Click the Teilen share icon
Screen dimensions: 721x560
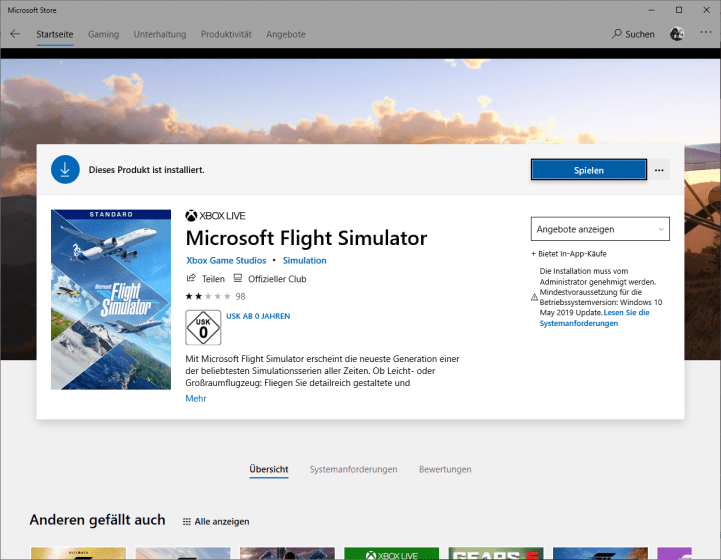coord(191,278)
